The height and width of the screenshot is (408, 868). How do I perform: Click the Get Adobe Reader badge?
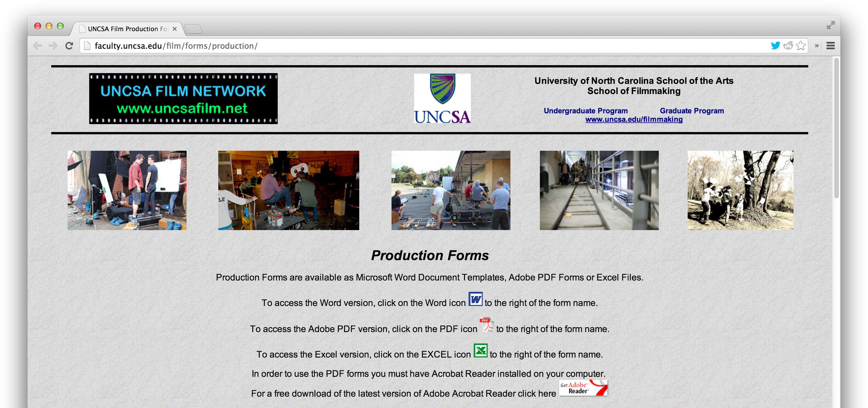pyautogui.click(x=583, y=388)
